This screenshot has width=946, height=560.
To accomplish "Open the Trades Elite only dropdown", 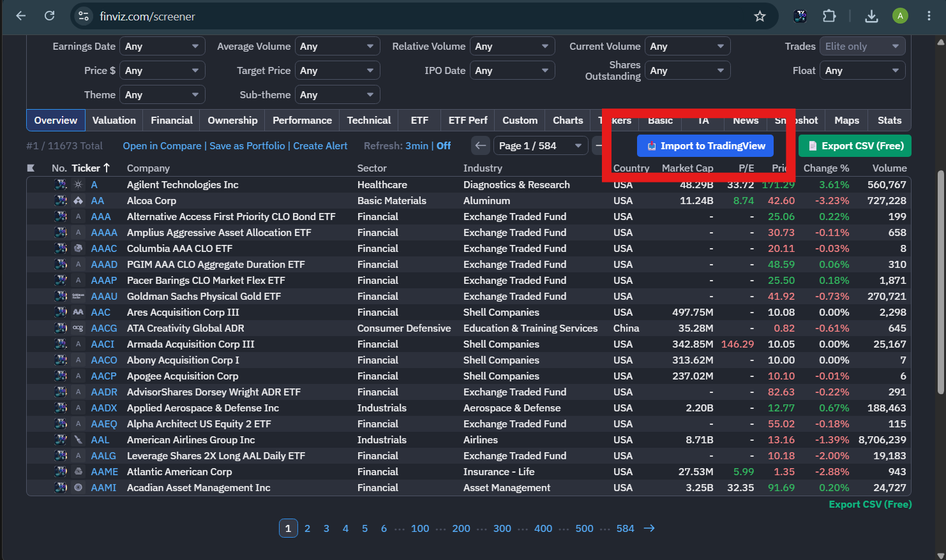I will 862,46.
